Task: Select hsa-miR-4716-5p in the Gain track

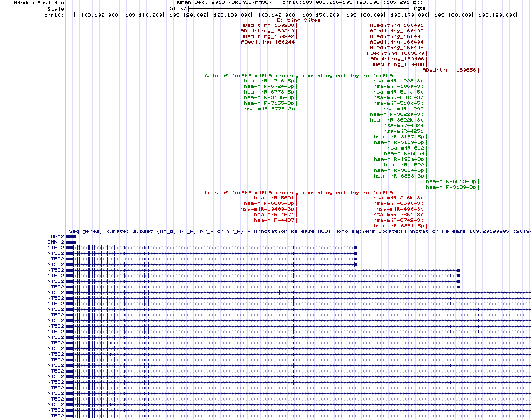Action: click(269, 81)
